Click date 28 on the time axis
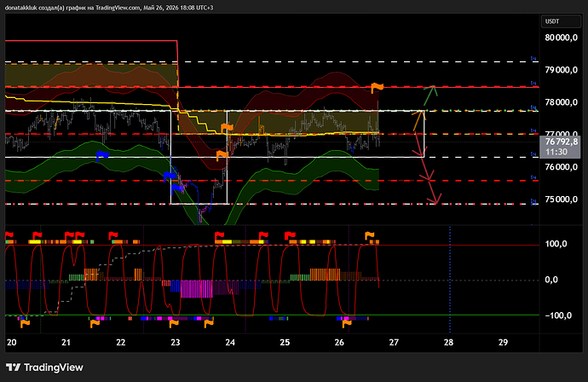 [448, 342]
